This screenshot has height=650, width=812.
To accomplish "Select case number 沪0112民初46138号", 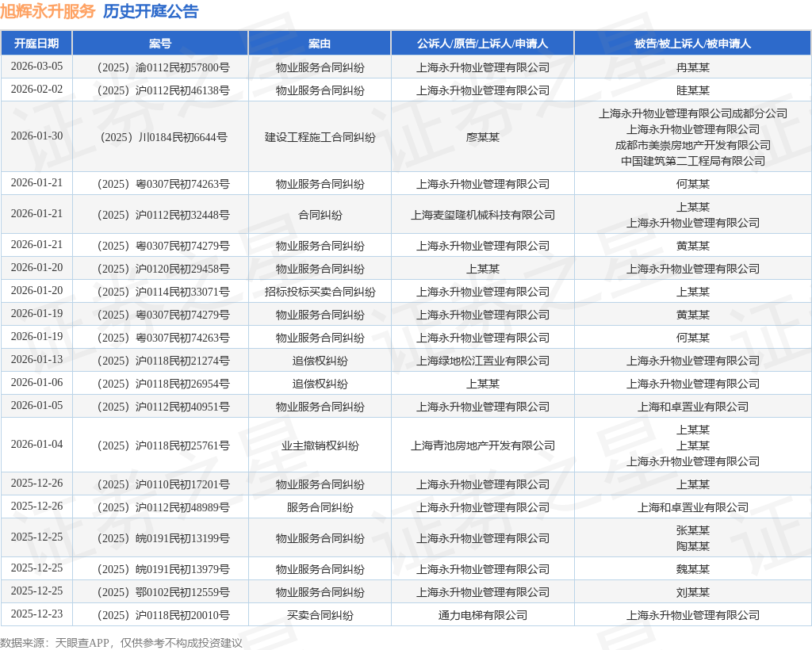I will [x=163, y=90].
